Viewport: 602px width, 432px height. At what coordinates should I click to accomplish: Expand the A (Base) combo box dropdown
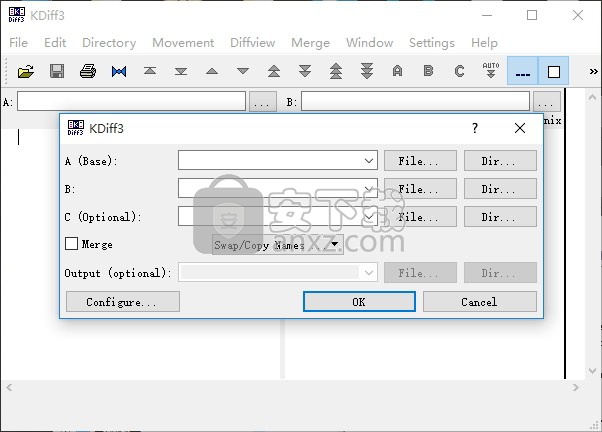(x=369, y=161)
